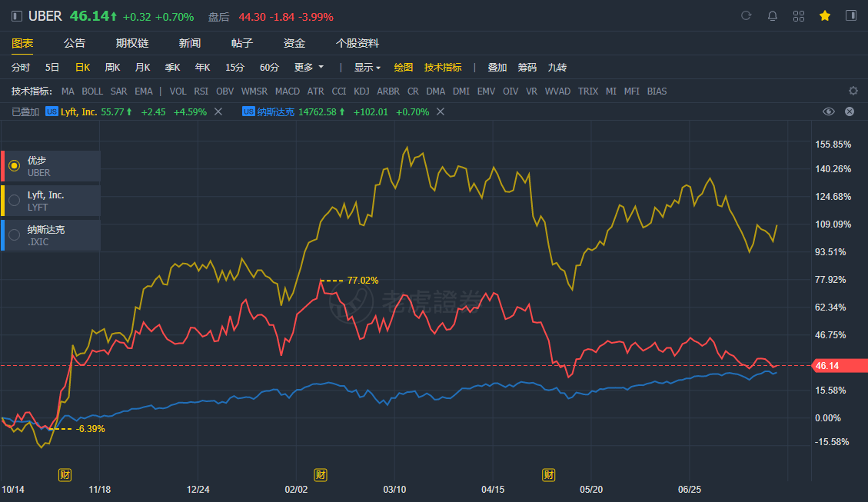Remove all overlays with the round X
The height and width of the screenshot is (502, 868).
click(x=850, y=111)
